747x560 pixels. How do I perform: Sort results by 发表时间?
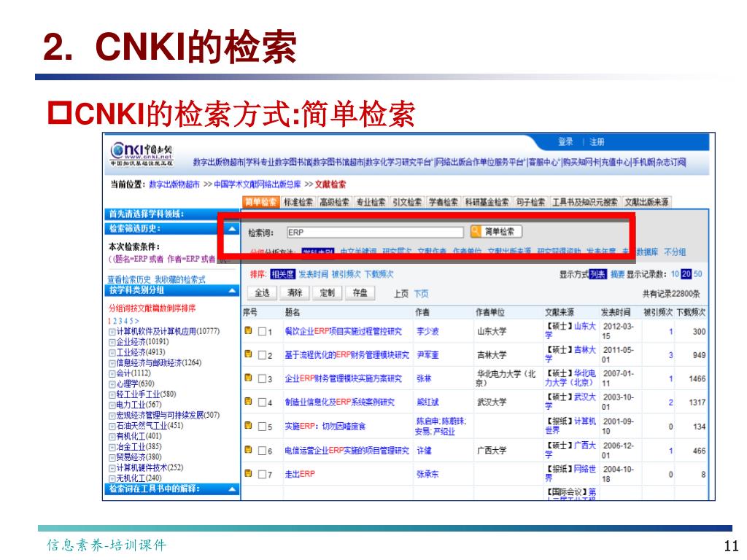coord(313,274)
